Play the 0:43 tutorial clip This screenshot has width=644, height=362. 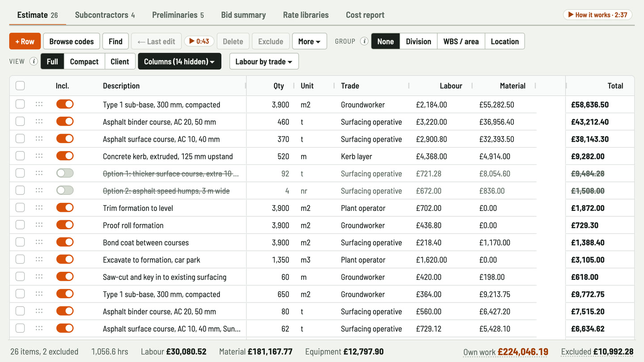click(x=199, y=41)
